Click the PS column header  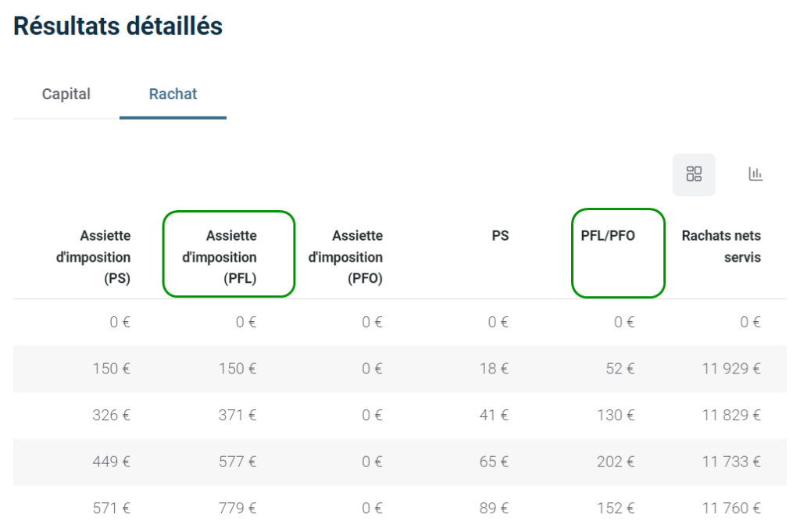pos(500,235)
